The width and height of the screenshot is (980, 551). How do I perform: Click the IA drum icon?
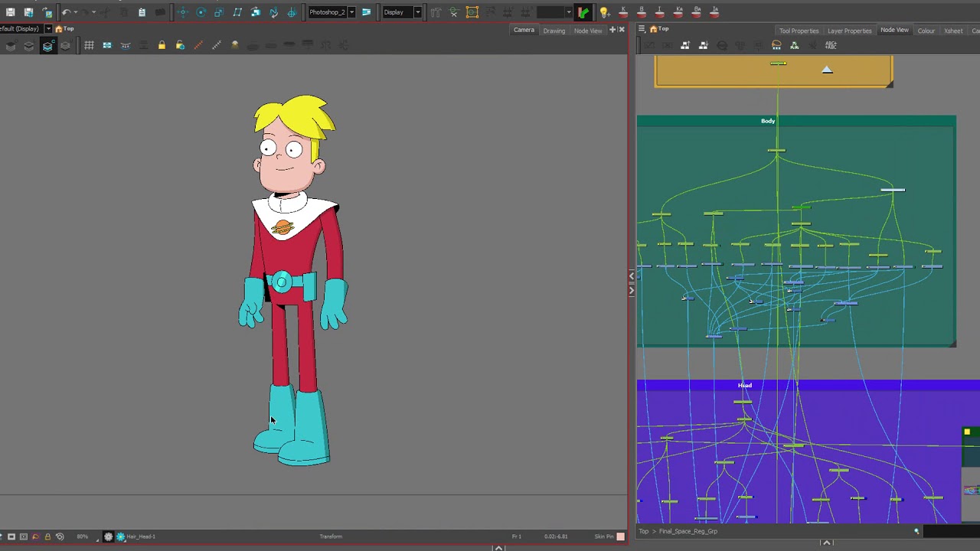pyautogui.click(x=714, y=12)
